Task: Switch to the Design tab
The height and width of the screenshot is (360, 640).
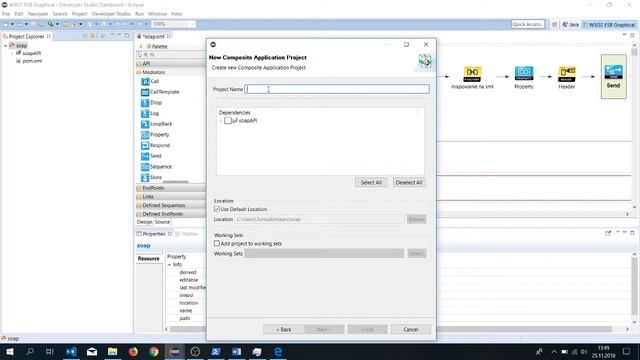Action: (x=144, y=222)
